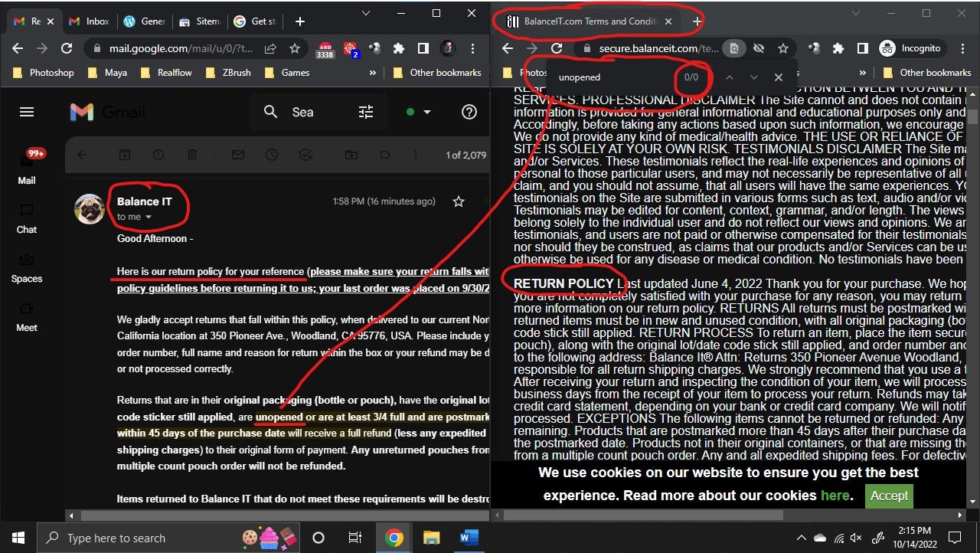Switch to the Sitemap tab

point(200,21)
